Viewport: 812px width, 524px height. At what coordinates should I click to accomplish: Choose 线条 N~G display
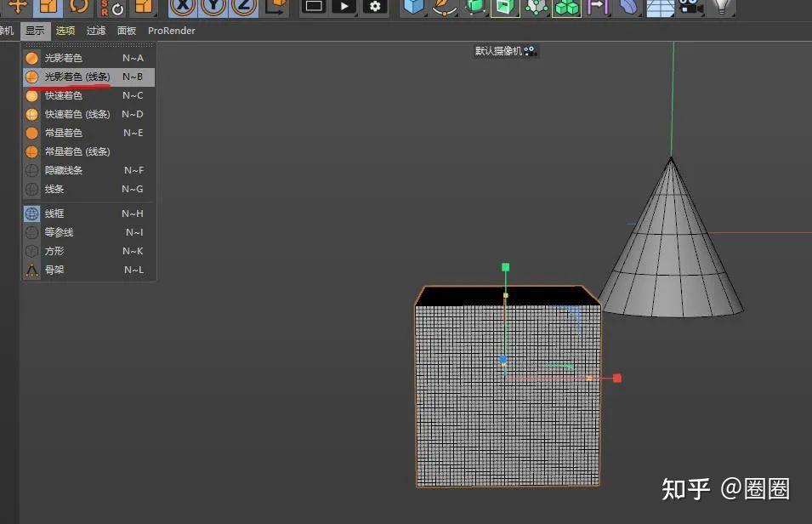tap(88, 189)
